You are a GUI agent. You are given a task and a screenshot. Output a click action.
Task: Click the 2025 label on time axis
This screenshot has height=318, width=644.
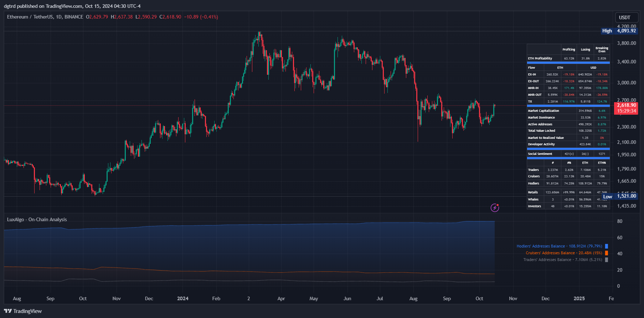click(x=579, y=298)
